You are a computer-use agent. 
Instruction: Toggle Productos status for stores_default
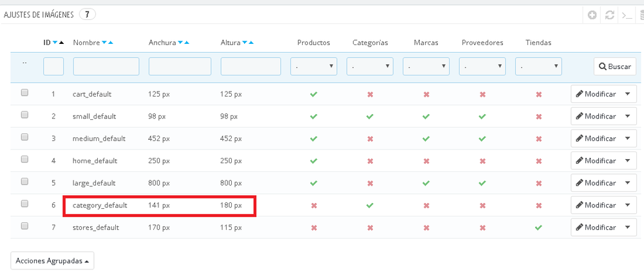(x=314, y=227)
